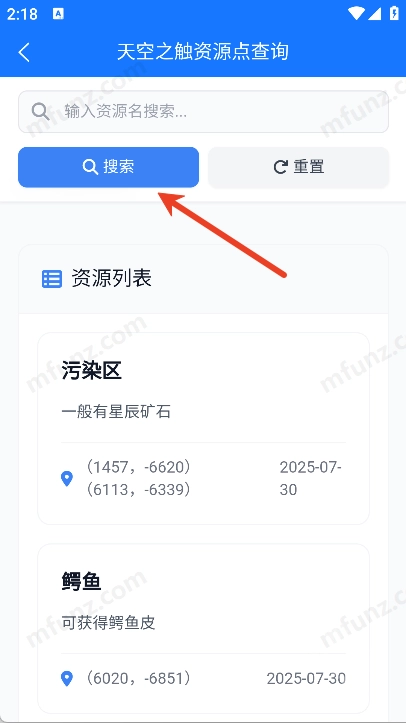Click the magnifier icon in search field
This screenshot has width=406, height=723.
point(41,112)
